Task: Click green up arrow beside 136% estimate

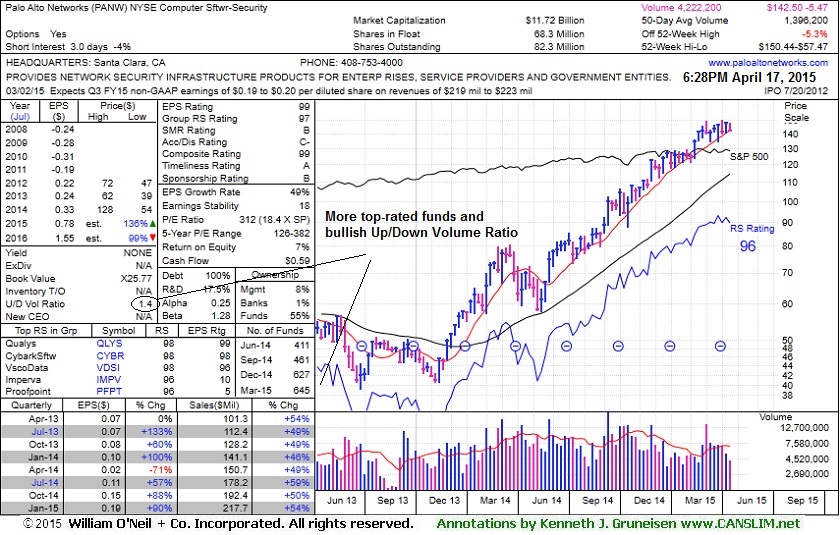Action: pos(153,223)
